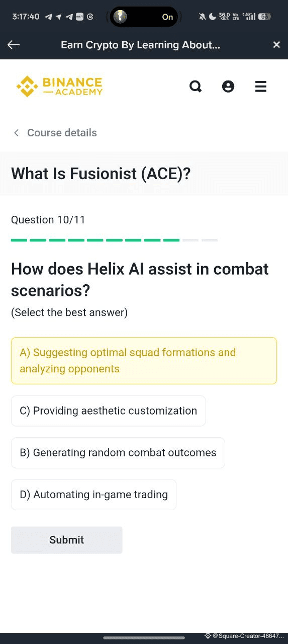Select answer A about squad formations
The image size is (288, 644).
click(144, 361)
